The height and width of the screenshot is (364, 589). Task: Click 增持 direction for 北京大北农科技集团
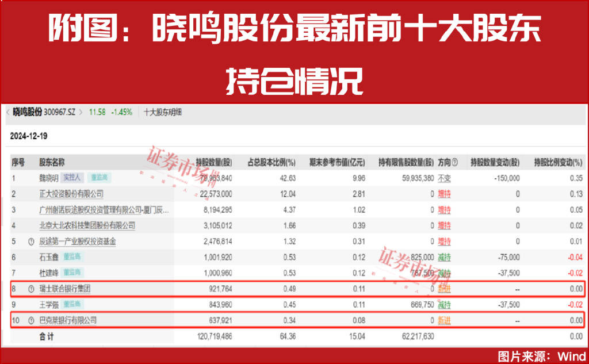444,225
